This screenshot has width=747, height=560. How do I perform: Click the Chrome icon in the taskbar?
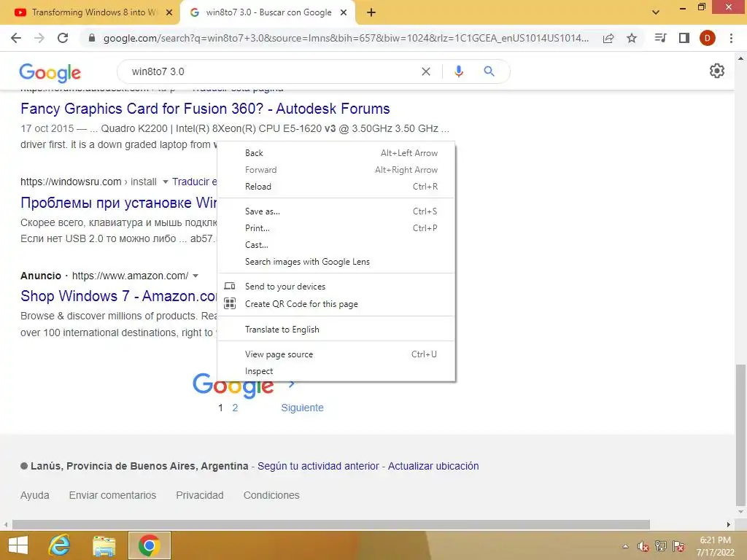click(149, 545)
